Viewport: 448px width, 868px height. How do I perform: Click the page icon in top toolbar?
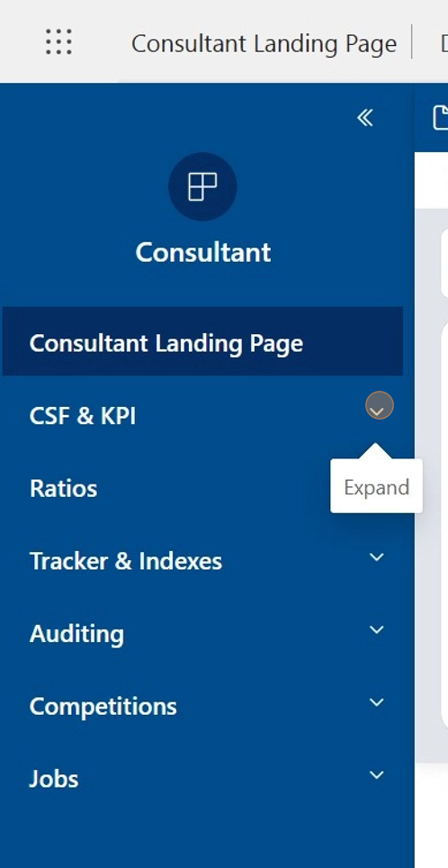(440, 117)
